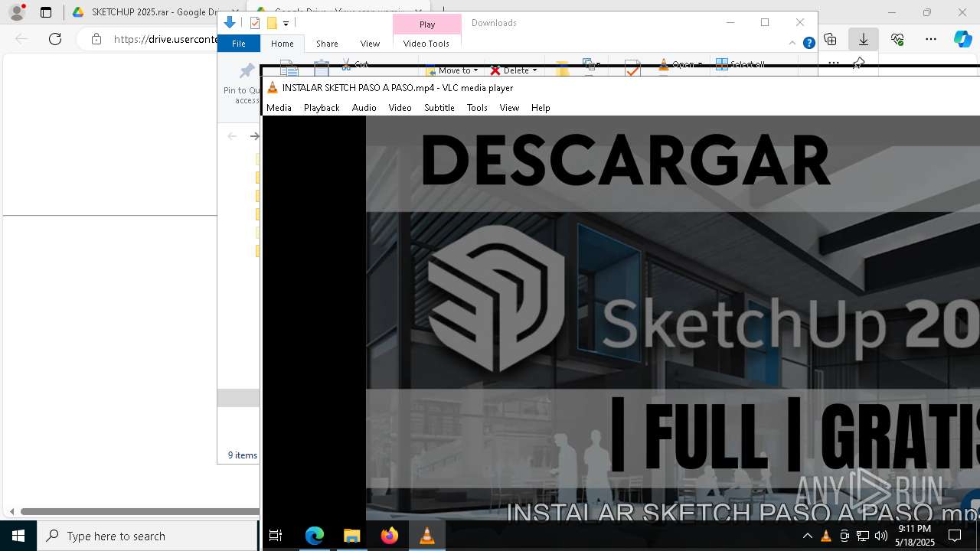The width and height of the screenshot is (980, 551).
Task: Open the VLC View menu
Action: tap(509, 108)
